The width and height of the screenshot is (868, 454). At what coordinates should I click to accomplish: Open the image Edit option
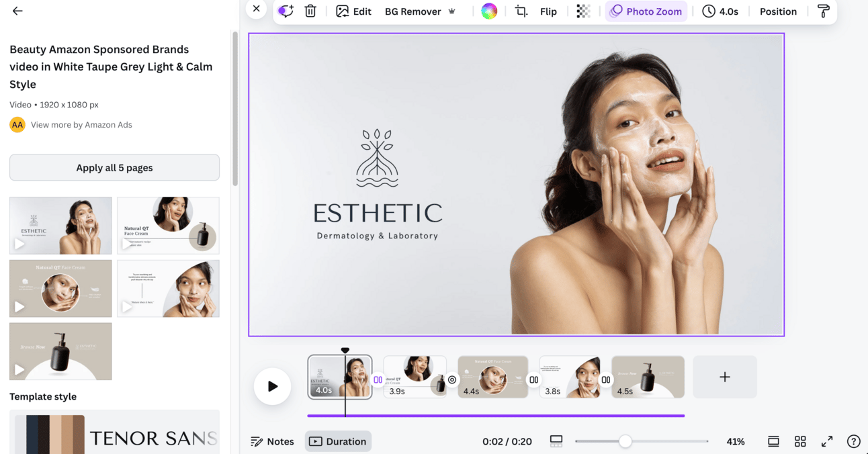(353, 11)
